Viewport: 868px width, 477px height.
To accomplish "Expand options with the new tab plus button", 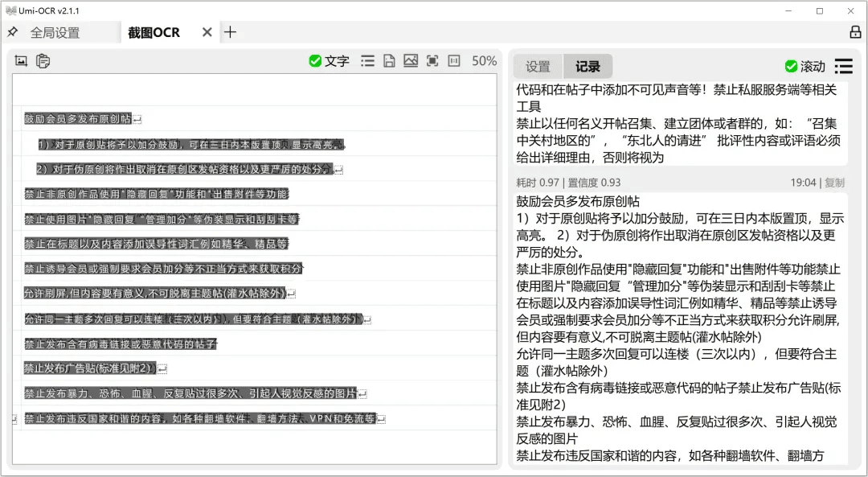I will [x=230, y=32].
